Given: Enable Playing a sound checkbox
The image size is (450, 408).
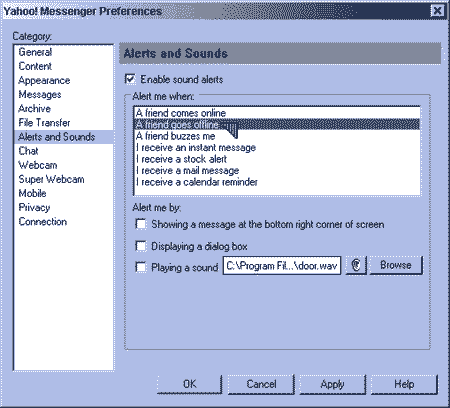Looking at the screenshot, I should tap(141, 267).
